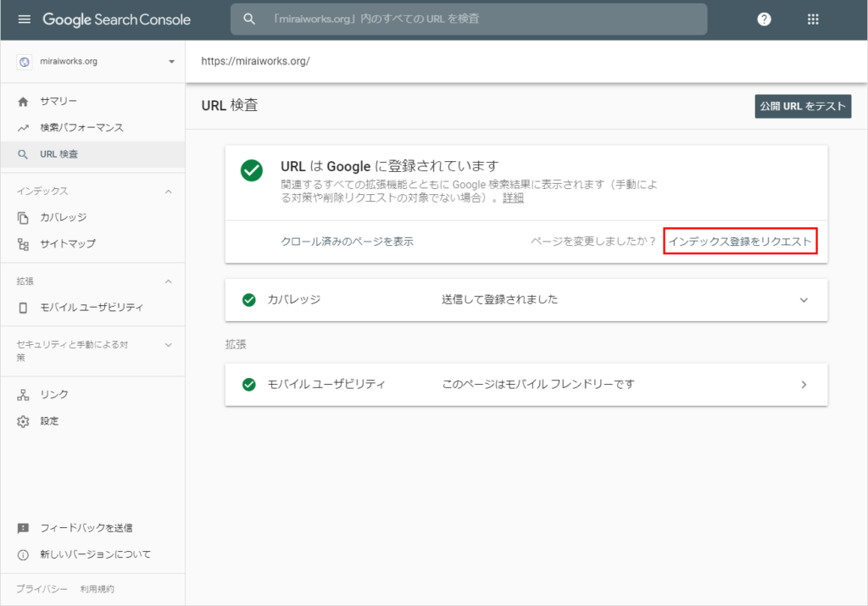Click フィードバックを送信 text

click(86, 528)
